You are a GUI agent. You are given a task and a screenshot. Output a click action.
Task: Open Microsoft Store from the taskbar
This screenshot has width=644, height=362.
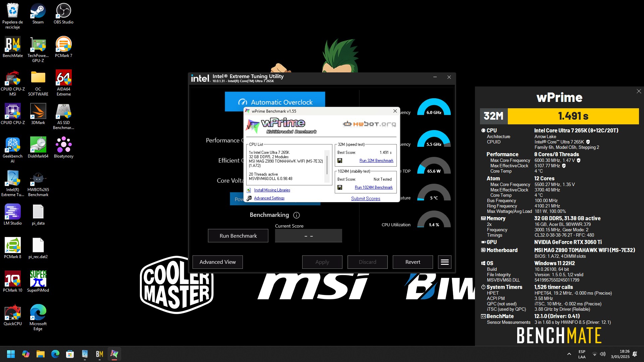tap(70, 354)
